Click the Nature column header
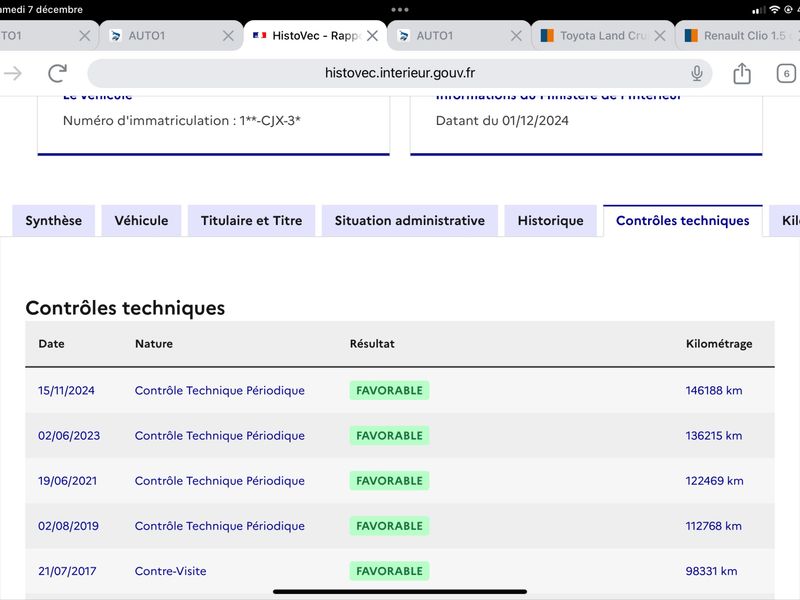 [154, 344]
